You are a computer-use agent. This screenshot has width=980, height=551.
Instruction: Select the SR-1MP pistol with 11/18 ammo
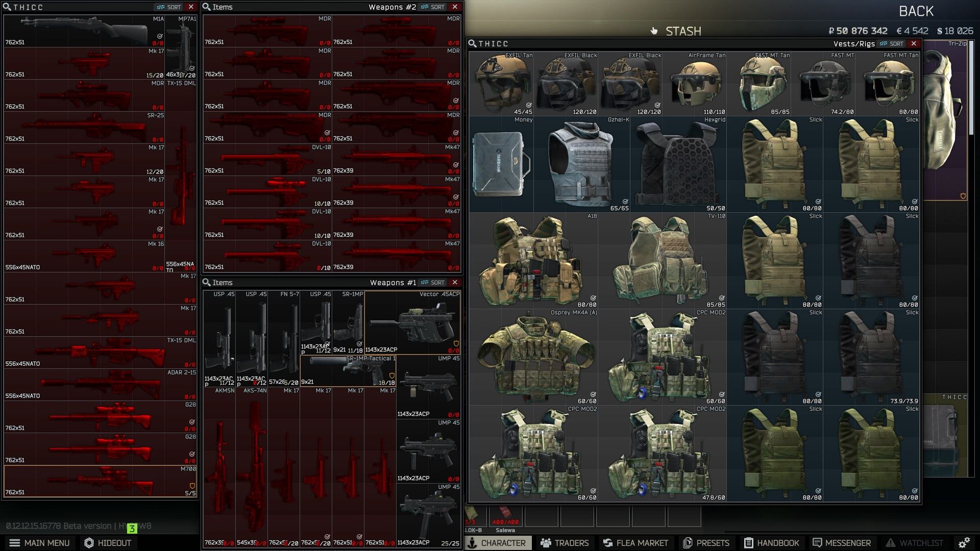click(348, 322)
